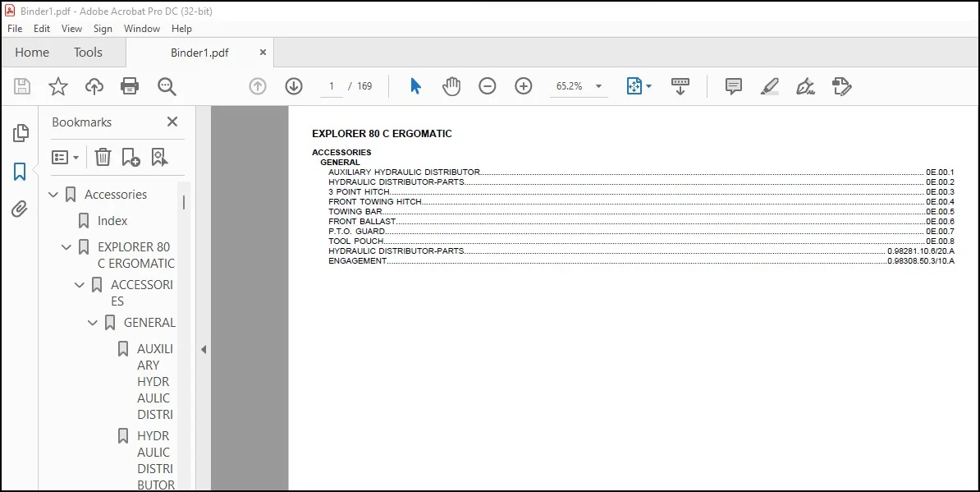Select the GENERAL bookmark label
Viewport: 980px width, 492px height.
[x=149, y=323]
